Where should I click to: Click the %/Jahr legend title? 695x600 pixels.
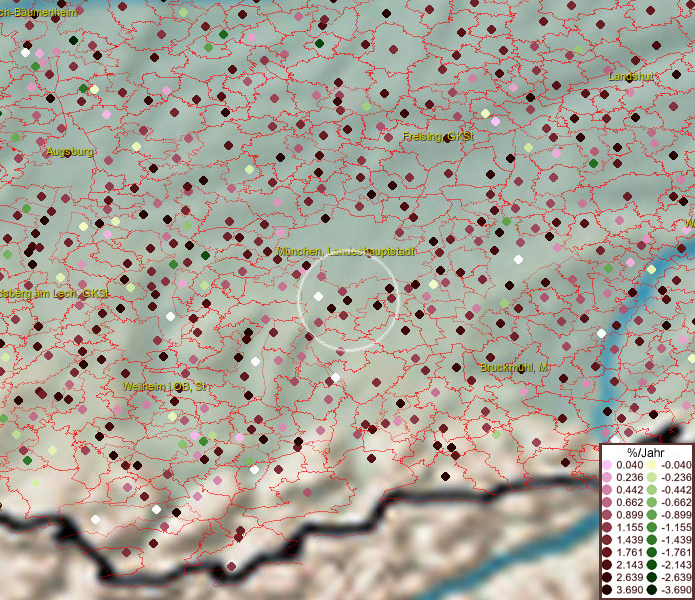pyautogui.click(x=646, y=452)
